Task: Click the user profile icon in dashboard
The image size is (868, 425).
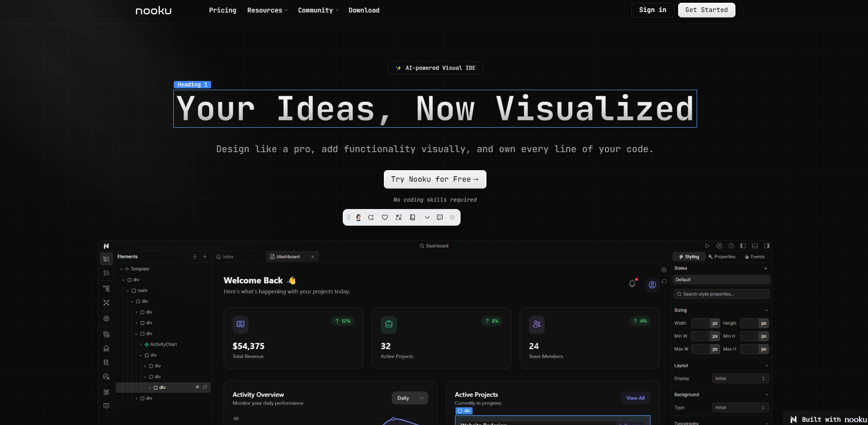Action: tap(652, 285)
